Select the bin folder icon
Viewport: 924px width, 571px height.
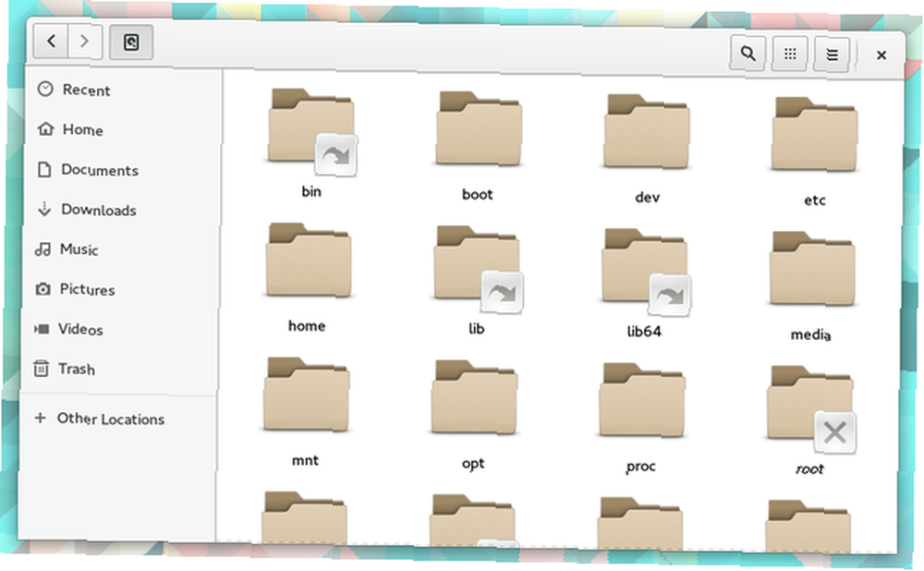click(x=311, y=126)
